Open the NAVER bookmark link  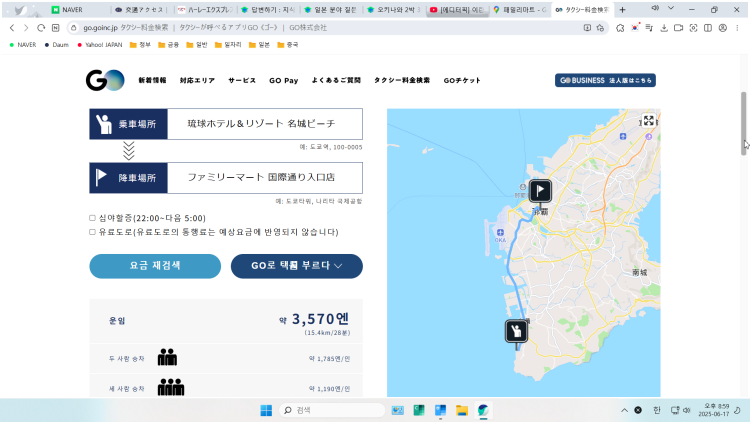click(x=22, y=45)
